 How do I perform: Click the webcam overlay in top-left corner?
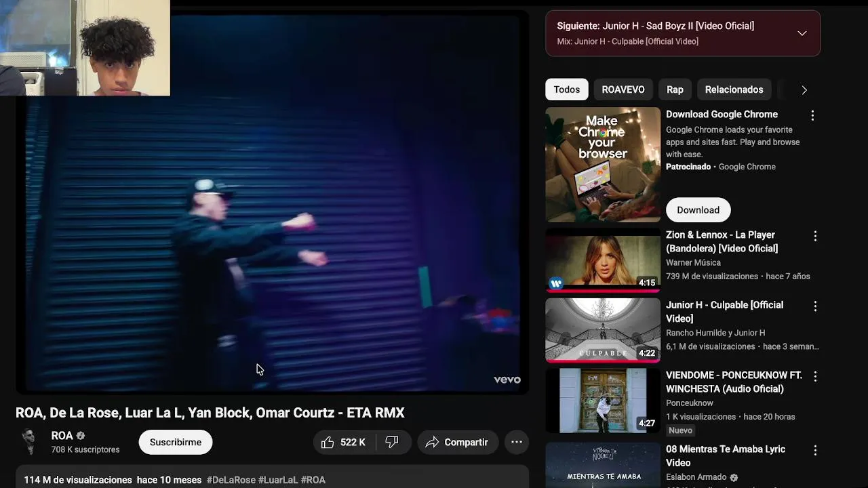pyautogui.click(x=85, y=47)
